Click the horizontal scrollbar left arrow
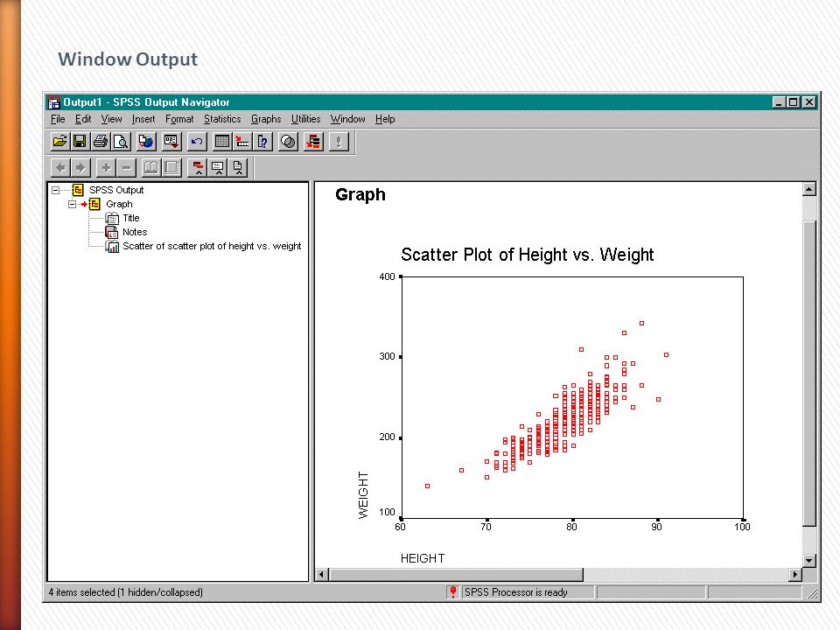840x630 pixels. pyautogui.click(x=321, y=574)
